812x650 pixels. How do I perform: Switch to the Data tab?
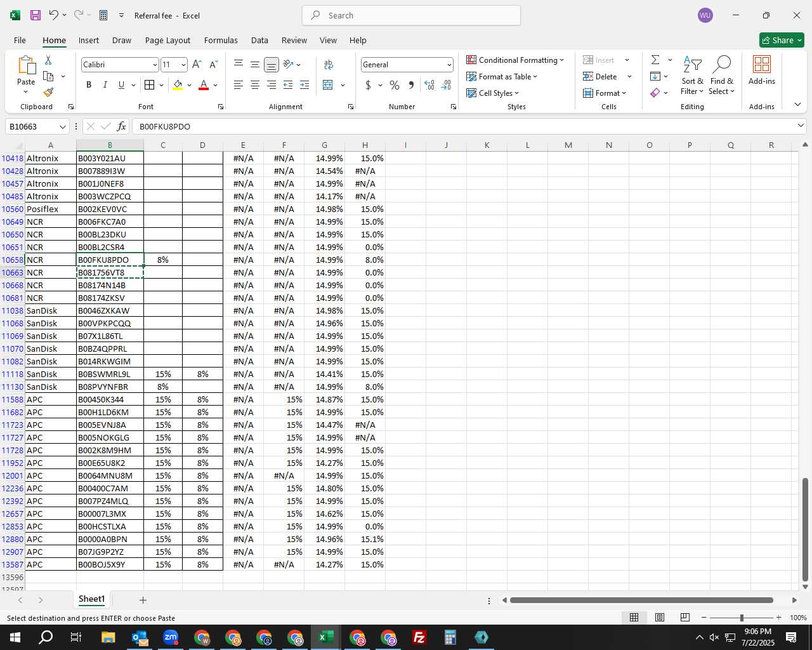coord(259,40)
